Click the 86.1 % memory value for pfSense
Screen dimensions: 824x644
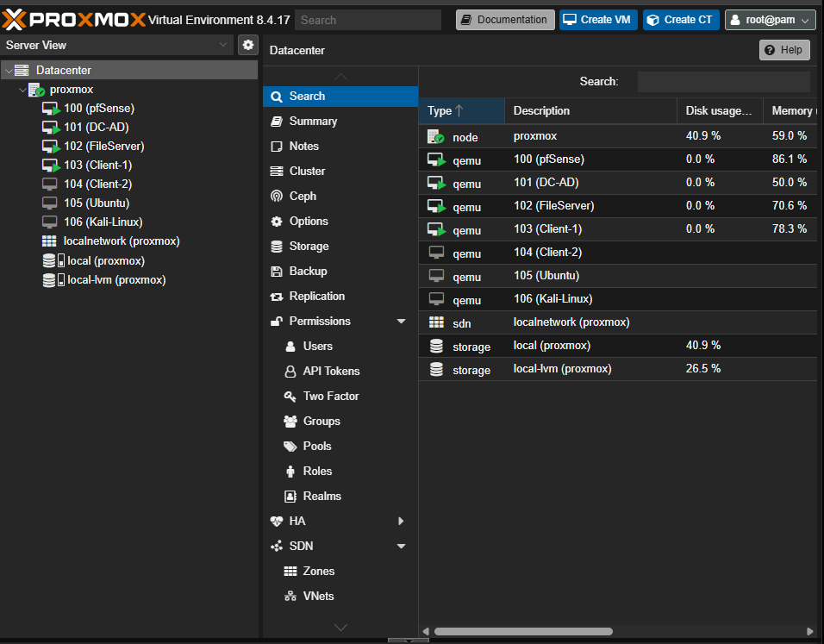790,159
